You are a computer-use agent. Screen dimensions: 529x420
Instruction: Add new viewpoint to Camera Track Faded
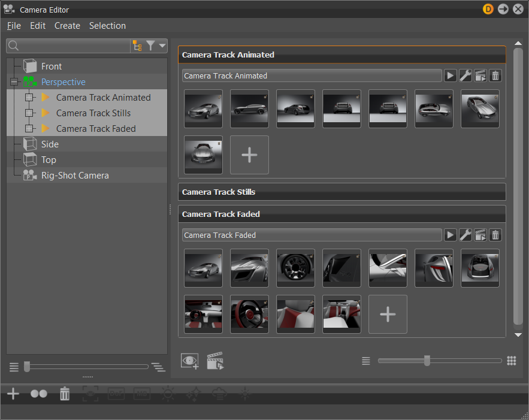[x=388, y=314]
